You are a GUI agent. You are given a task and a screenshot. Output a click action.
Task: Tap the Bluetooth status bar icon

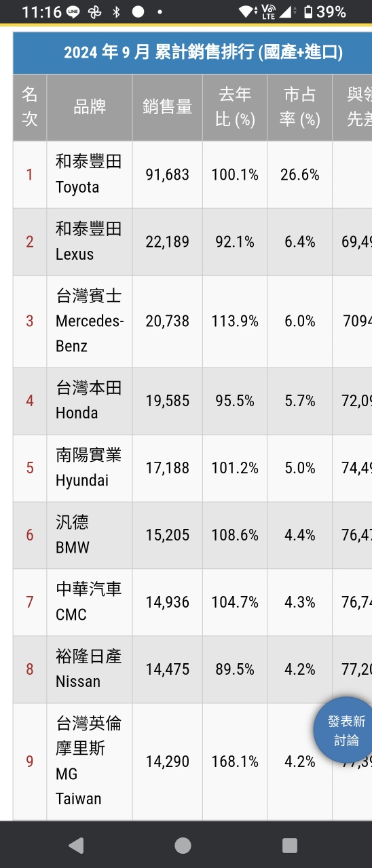tap(116, 12)
